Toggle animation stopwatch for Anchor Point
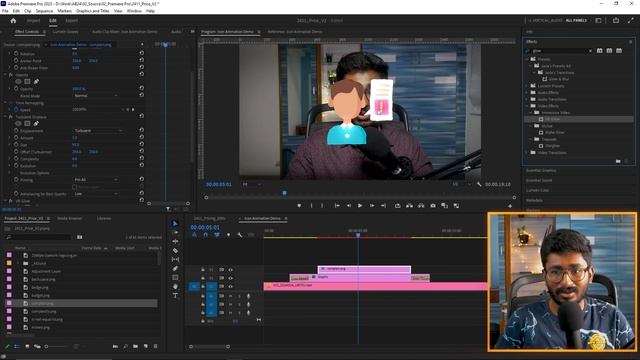Image resolution: width=640 pixels, height=360 pixels. click(x=16, y=60)
